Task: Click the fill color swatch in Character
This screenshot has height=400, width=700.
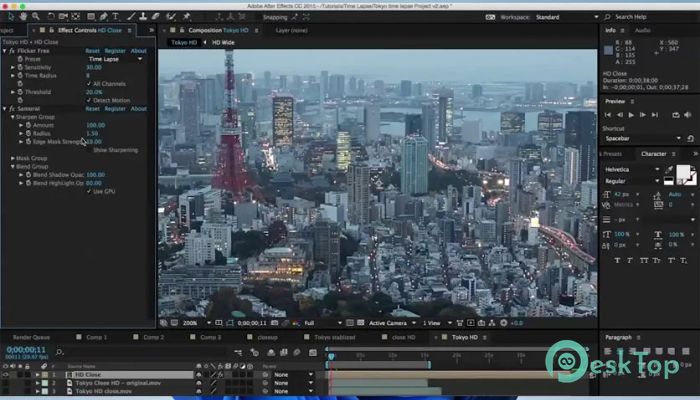Action: coord(683,172)
